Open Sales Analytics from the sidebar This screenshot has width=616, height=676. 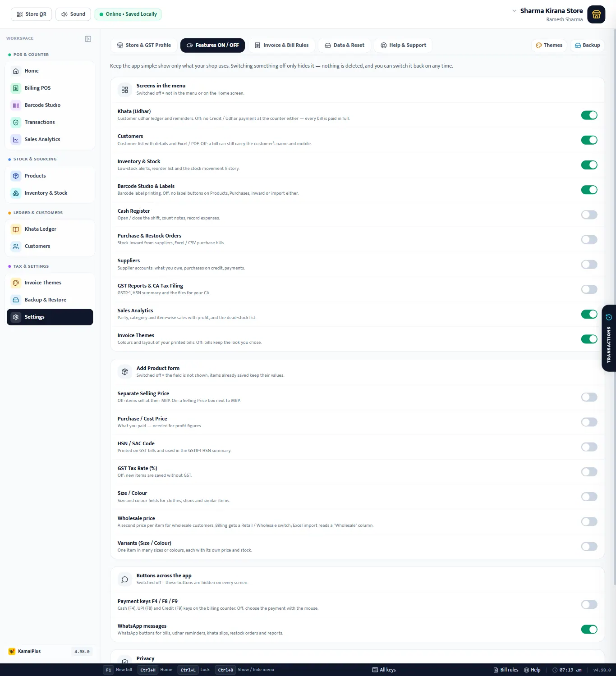click(50, 139)
